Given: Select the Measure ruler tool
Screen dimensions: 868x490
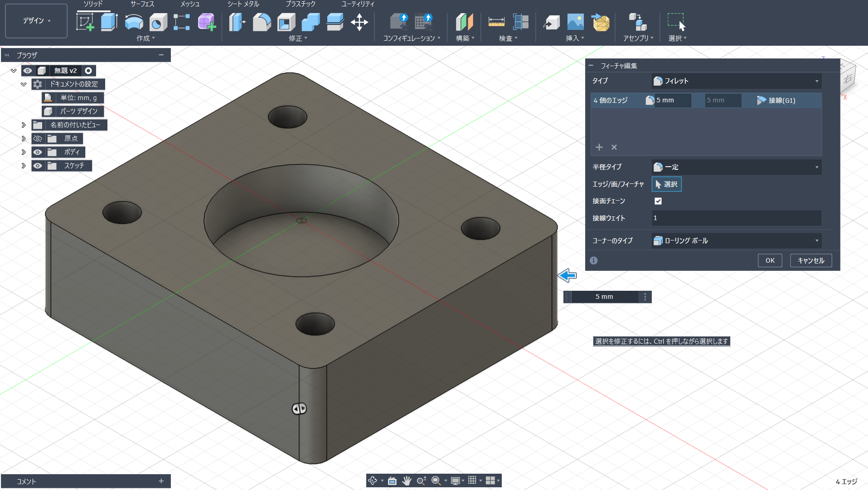Looking at the screenshot, I should [x=496, y=22].
